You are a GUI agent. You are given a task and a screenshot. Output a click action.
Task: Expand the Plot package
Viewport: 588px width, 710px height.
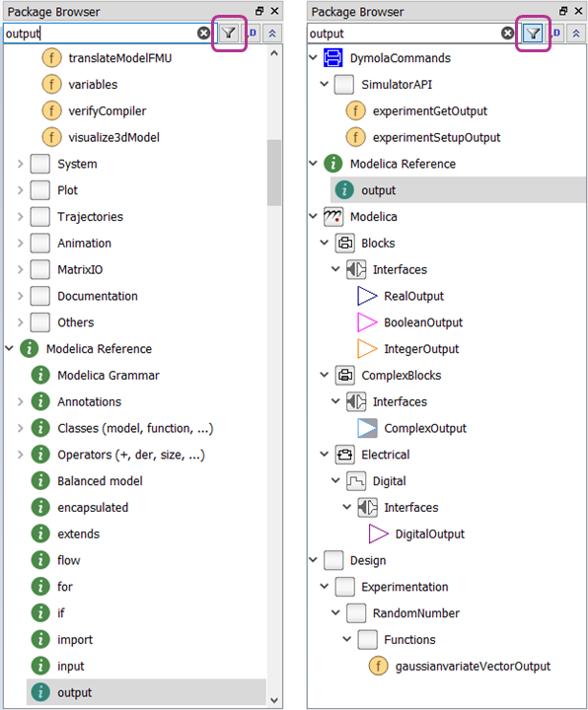coord(20,190)
